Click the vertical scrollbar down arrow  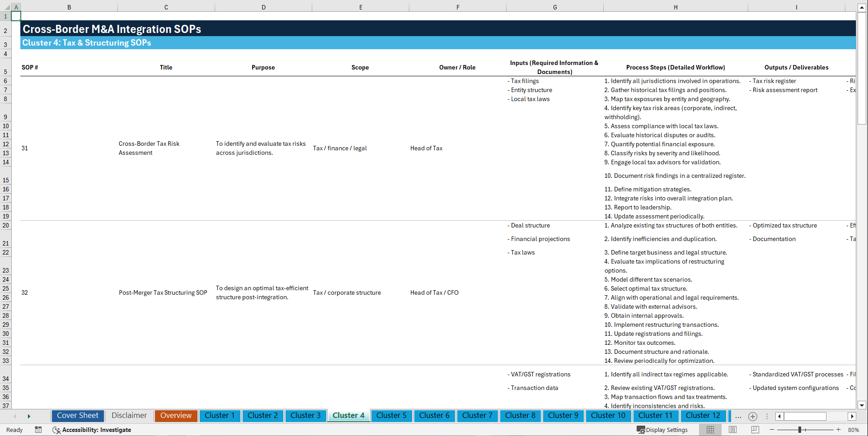click(x=862, y=405)
